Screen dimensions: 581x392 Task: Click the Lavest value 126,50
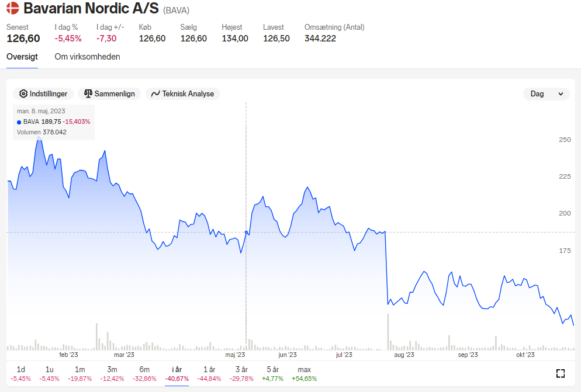point(276,39)
